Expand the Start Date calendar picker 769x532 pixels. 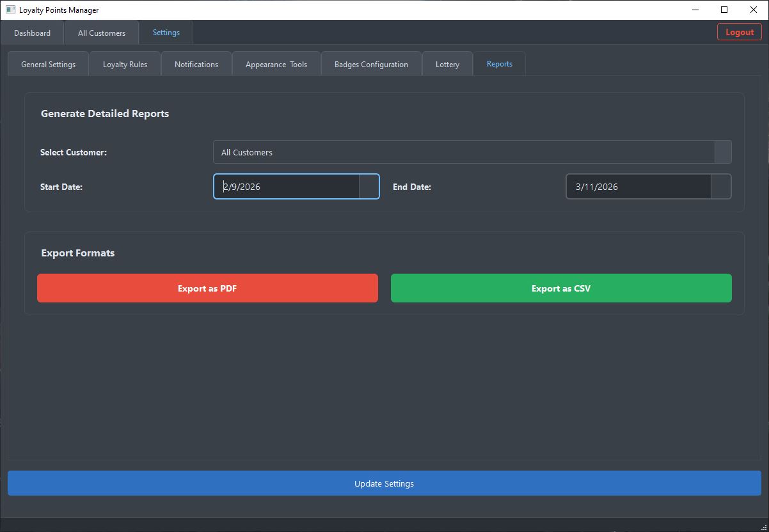tap(369, 187)
